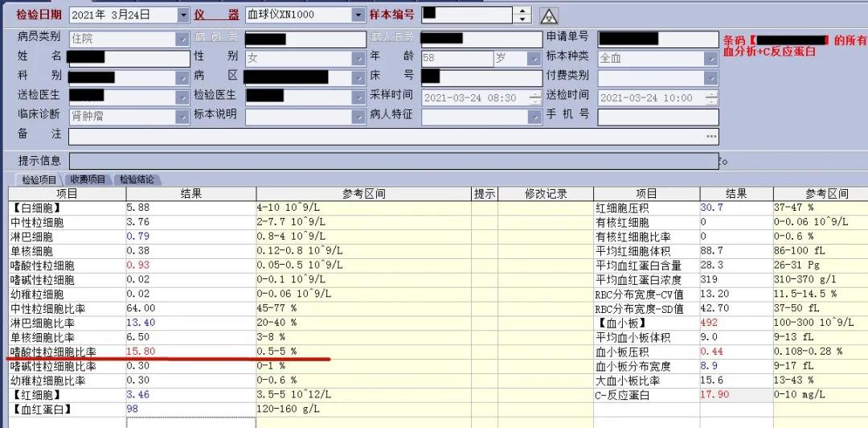Click the 淋巴细胞比率 value 13.40

coord(141,323)
